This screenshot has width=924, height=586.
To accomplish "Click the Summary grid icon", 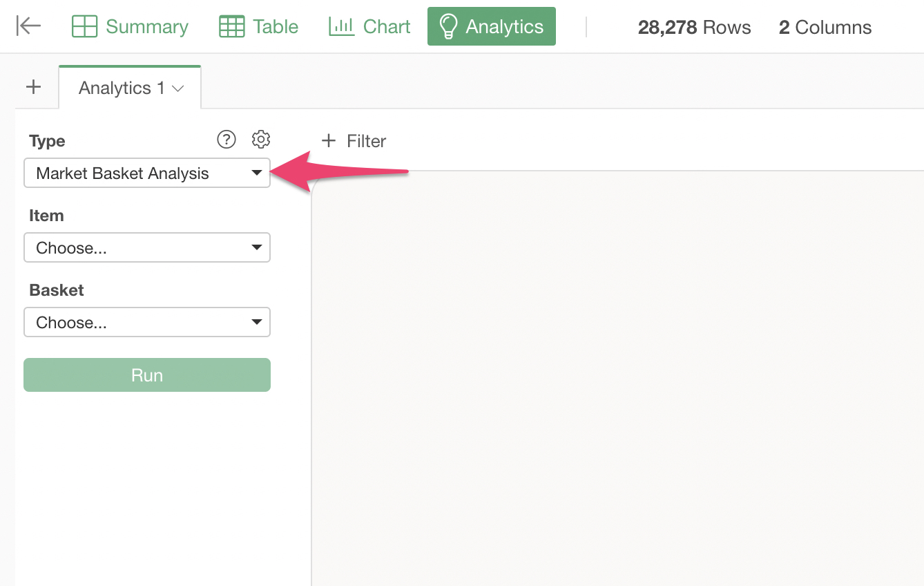I will 84,26.
